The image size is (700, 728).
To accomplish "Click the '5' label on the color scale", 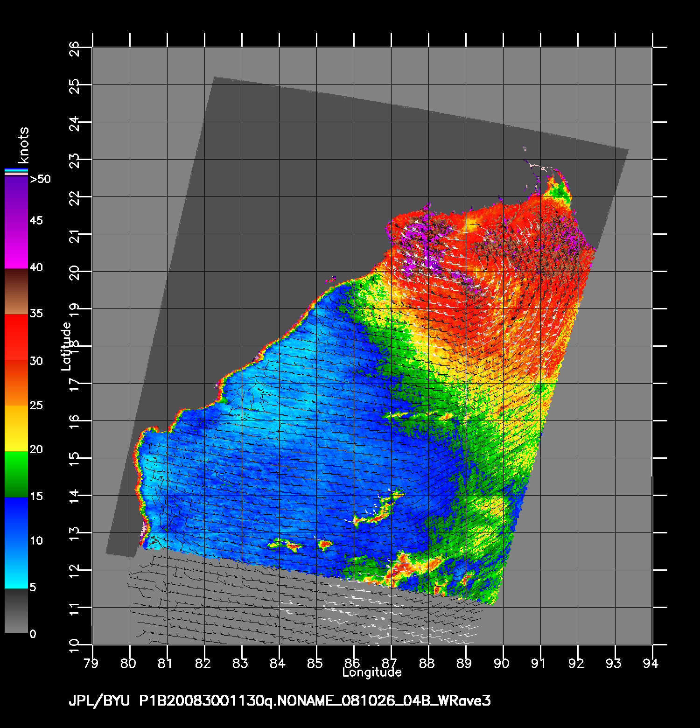I will 33,587.
